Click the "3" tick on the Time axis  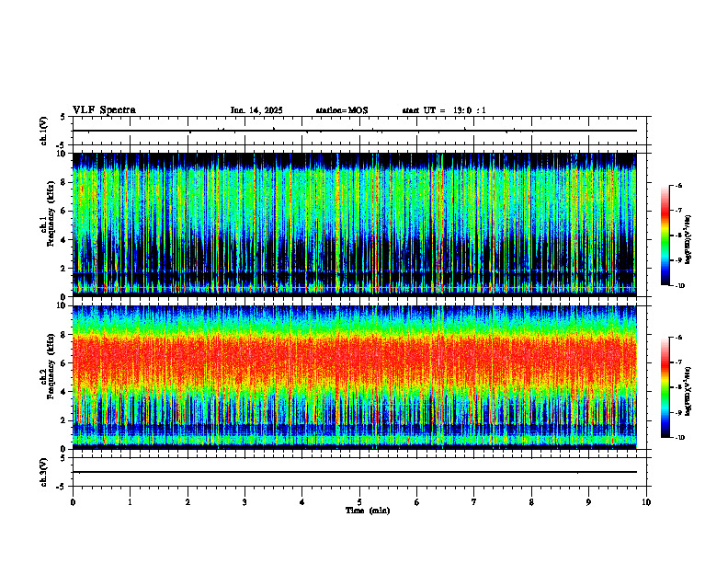point(245,502)
